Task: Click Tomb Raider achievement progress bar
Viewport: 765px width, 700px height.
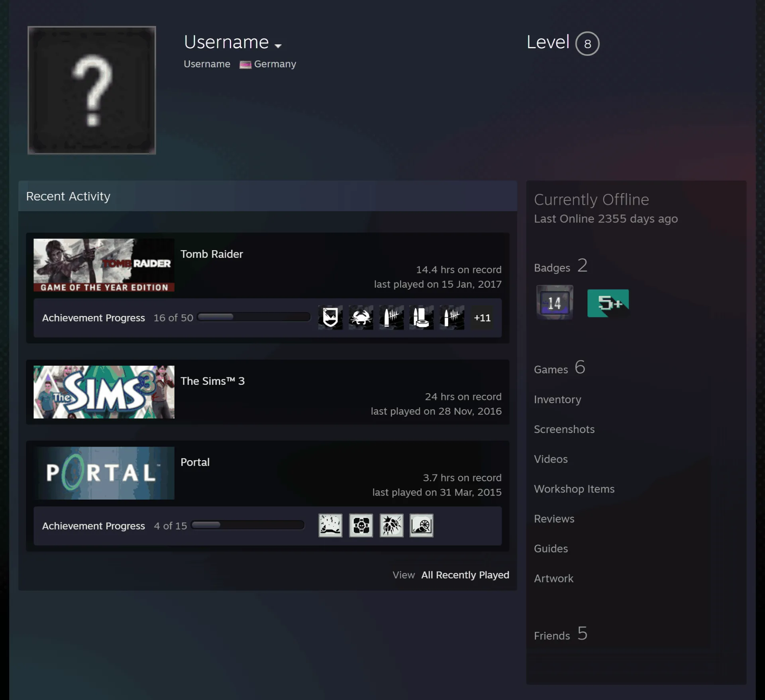Action: point(254,317)
